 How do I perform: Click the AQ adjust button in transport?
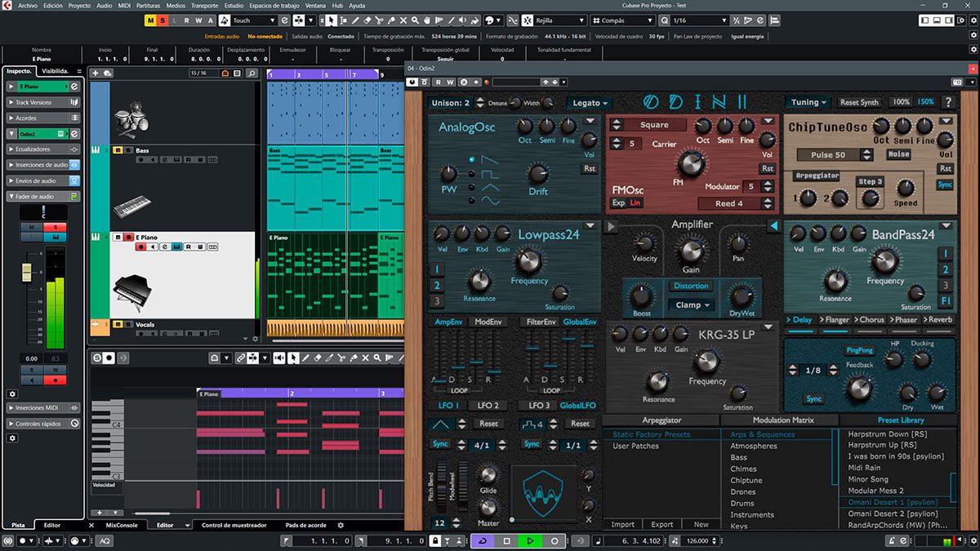(105, 540)
